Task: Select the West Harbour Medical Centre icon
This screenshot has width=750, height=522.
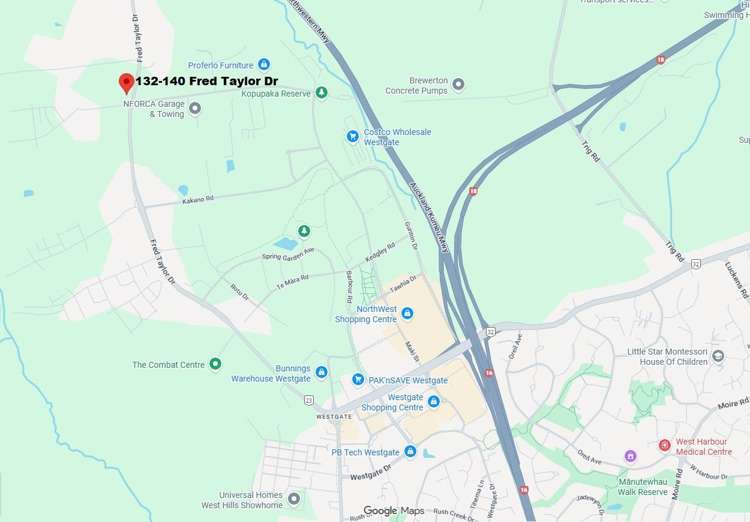Action: tap(664, 445)
